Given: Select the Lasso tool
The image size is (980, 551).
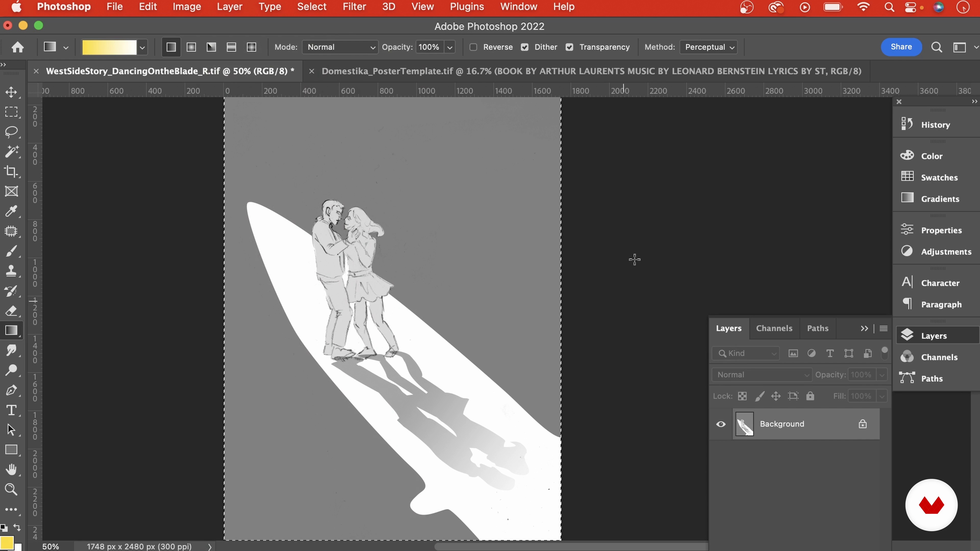Looking at the screenshot, I should pyautogui.click(x=11, y=132).
